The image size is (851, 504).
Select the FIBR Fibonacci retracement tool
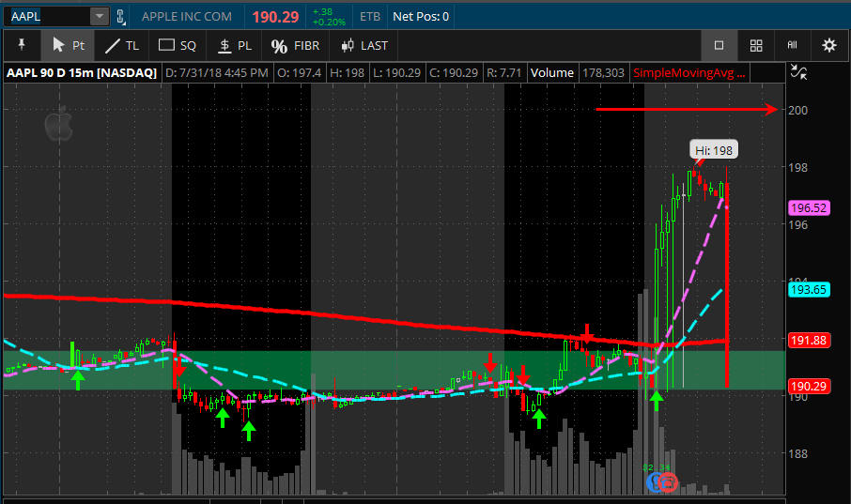tap(295, 46)
